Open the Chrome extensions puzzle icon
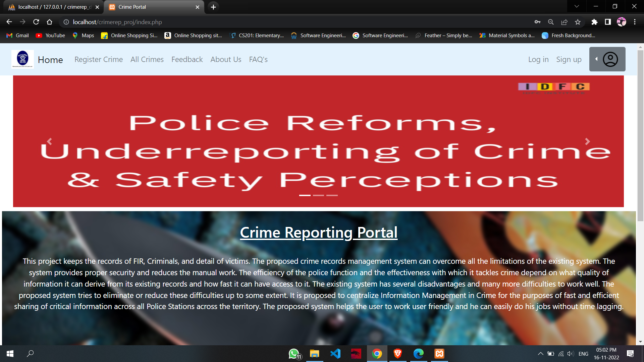This screenshot has width=644, height=362. 594,22
